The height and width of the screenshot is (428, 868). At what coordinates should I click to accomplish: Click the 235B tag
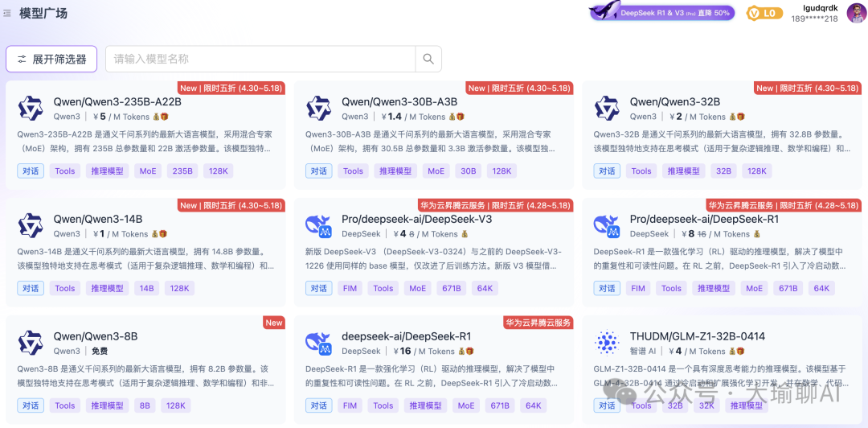tap(182, 171)
